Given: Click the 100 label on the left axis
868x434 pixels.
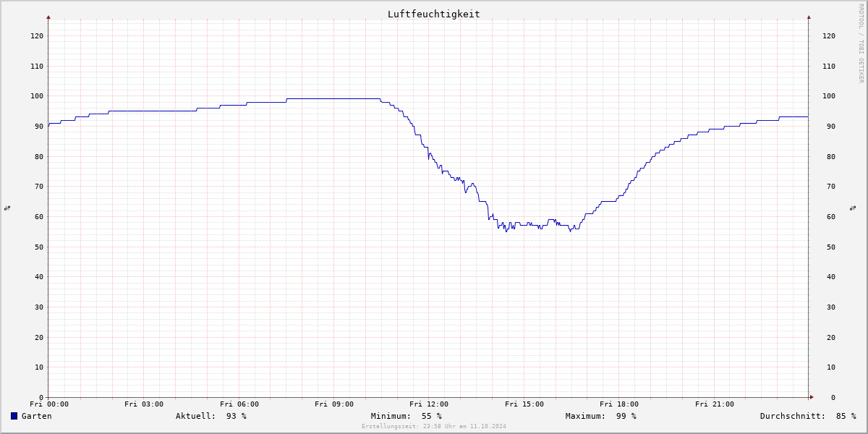Looking at the screenshot, I should pyautogui.click(x=37, y=95).
